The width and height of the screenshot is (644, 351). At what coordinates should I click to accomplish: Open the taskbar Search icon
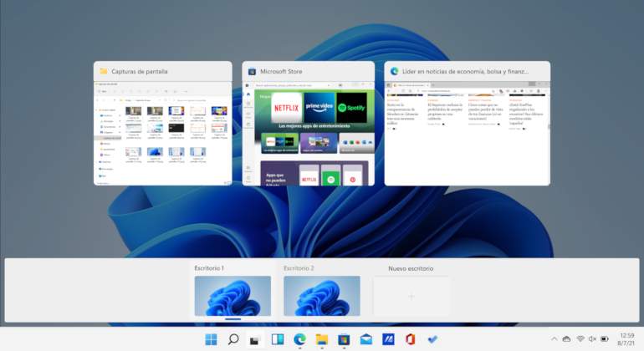pyautogui.click(x=233, y=339)
